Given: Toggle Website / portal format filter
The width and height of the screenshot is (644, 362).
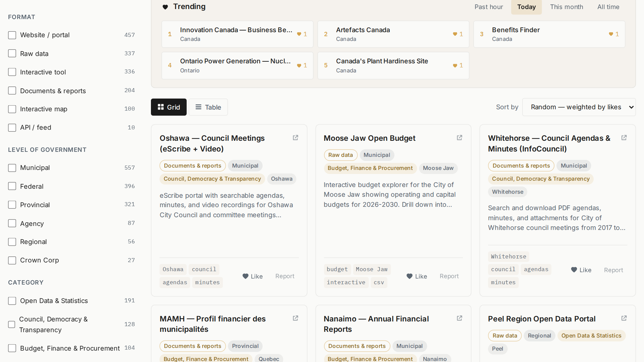Looking at the screenshot, I should point(12,35).
